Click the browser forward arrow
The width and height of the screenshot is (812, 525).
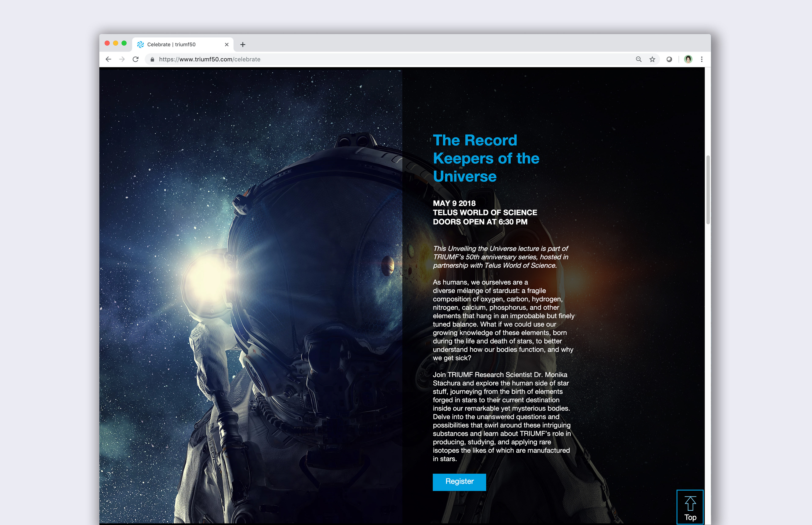click(122, 59)
